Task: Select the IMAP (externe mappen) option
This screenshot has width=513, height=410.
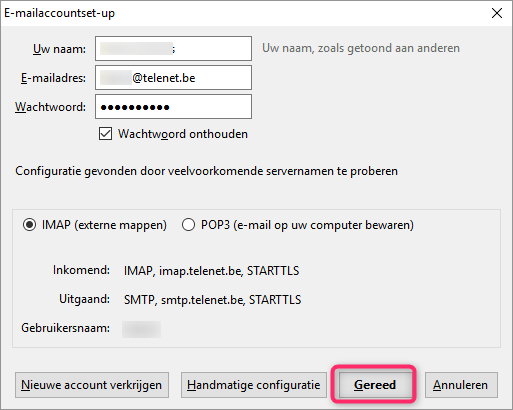Action: coord(29,225)
